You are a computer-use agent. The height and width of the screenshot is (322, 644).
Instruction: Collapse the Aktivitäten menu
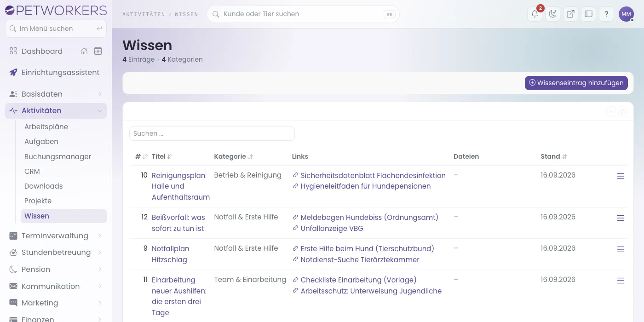click(56, 110)
